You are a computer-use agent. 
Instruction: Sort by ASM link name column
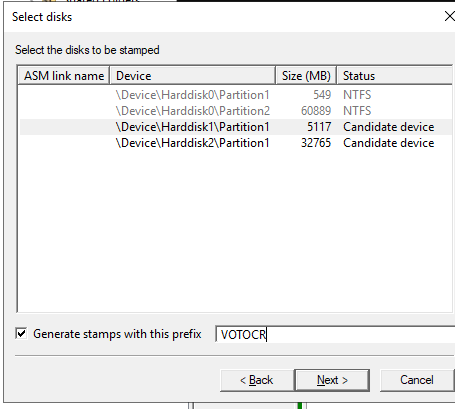click(x=64, y=76)
